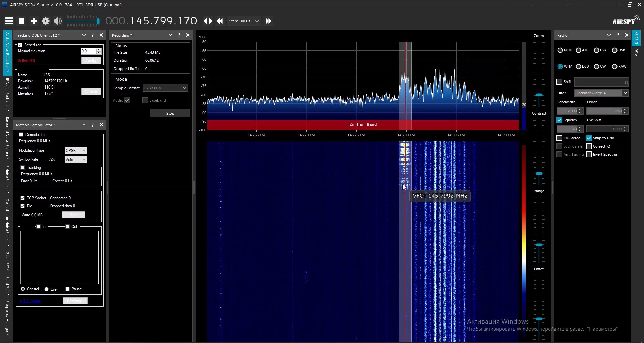Click the plus icon to add source

(34, 21)
